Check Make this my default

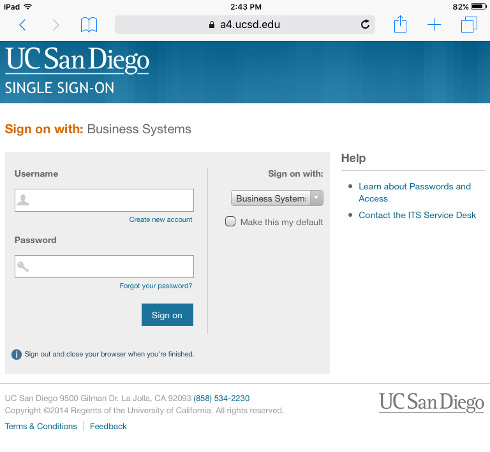pos(230,222)
